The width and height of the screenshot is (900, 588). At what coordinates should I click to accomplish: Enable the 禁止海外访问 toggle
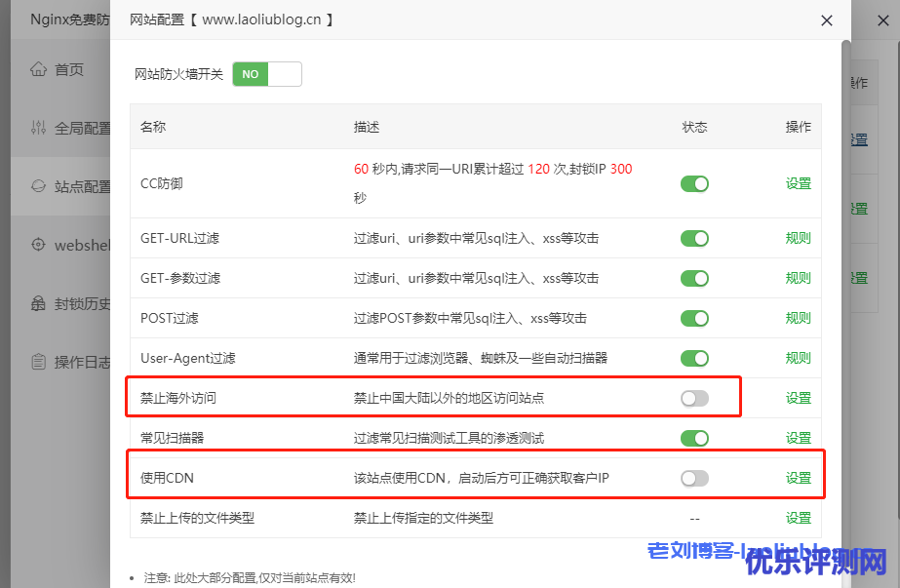click(694, 398)
